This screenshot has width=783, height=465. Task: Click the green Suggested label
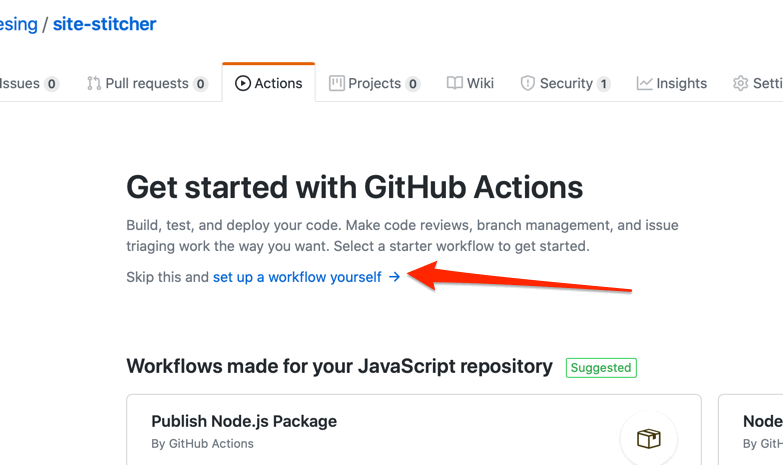[601, 368]
